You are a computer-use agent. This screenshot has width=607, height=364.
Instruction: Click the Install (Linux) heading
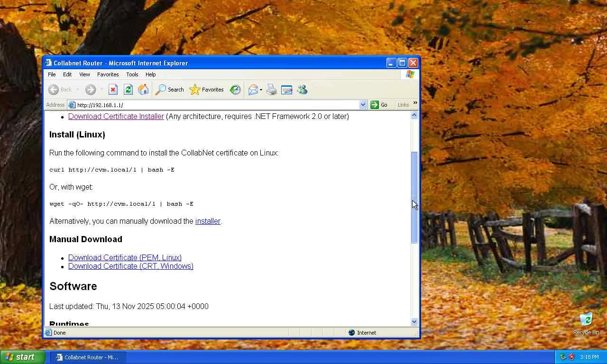pos(77,135)
